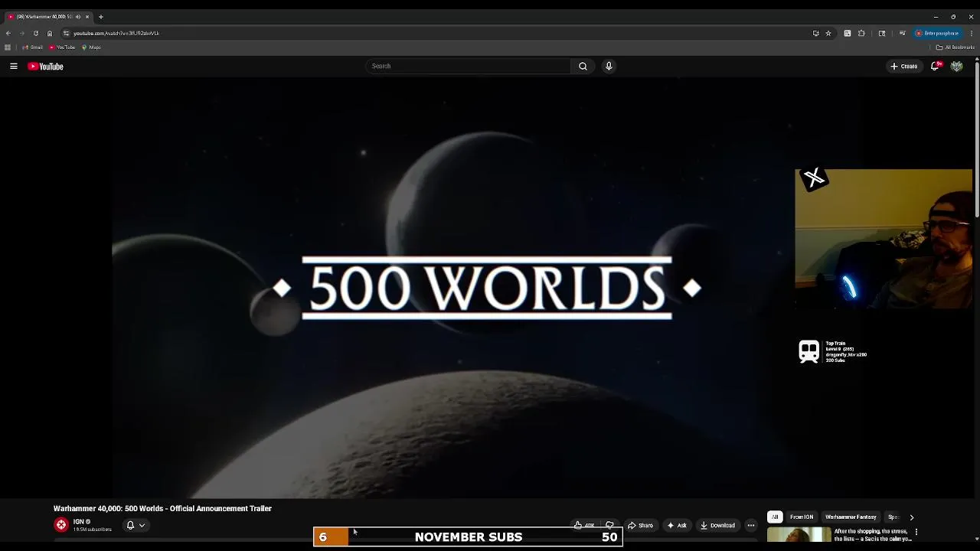
Task: Open Gmail bookmark
Action: click(x=33, y=47)
